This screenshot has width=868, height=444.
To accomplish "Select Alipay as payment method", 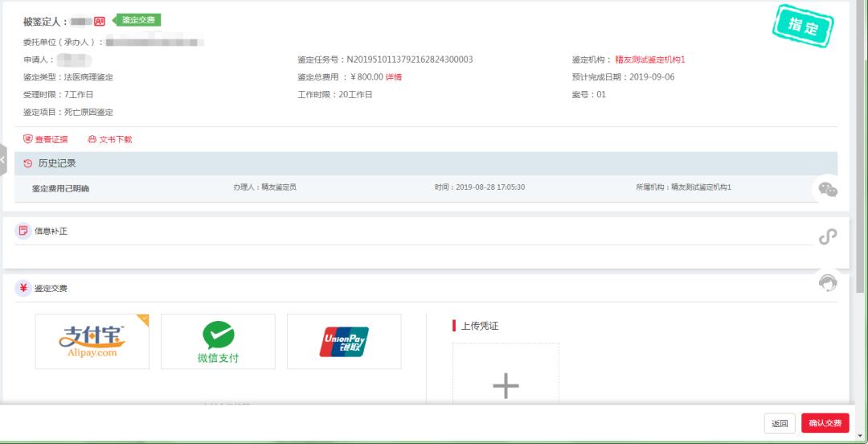I will (92, 341).
